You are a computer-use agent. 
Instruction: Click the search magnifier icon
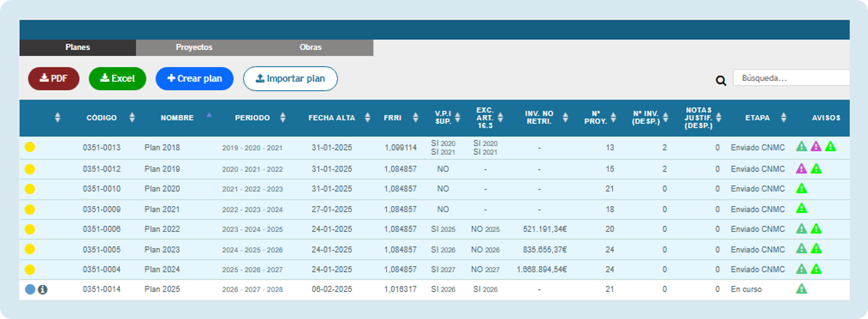click(x=721, y=80)
